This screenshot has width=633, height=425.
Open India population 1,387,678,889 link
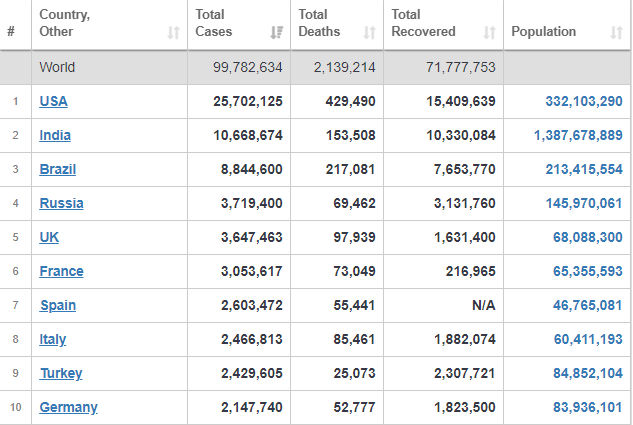tap(578, 135)
